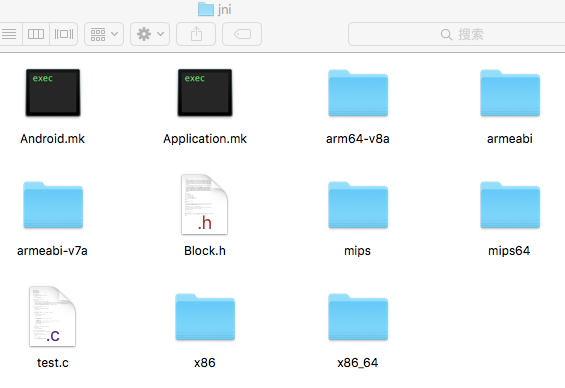
Task: Click the armeabi name label
Action: coord(510,139)
